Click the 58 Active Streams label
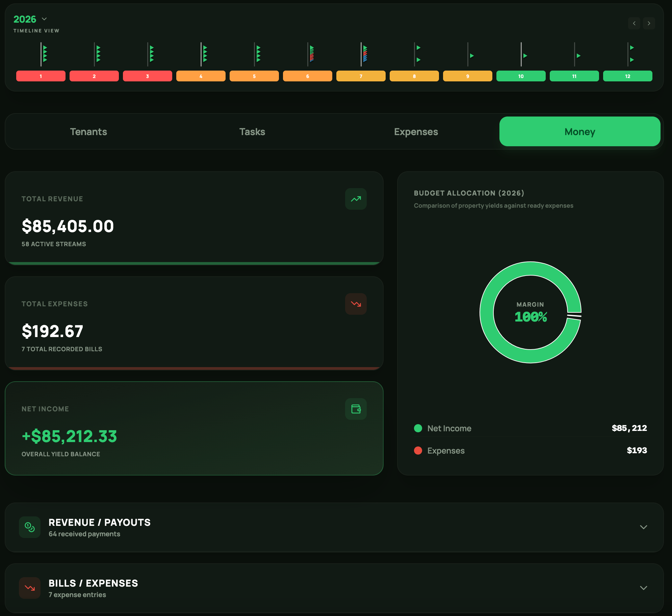 tap(54, 244)
